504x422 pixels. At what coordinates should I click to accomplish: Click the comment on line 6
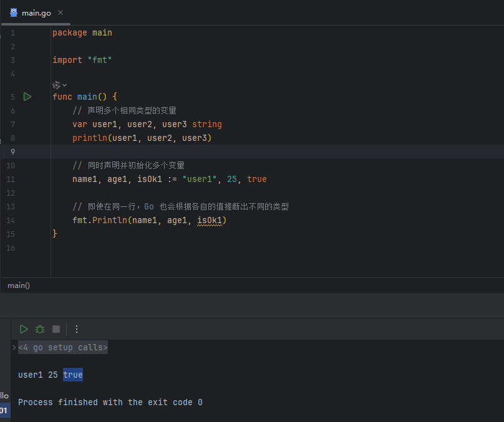124,110
